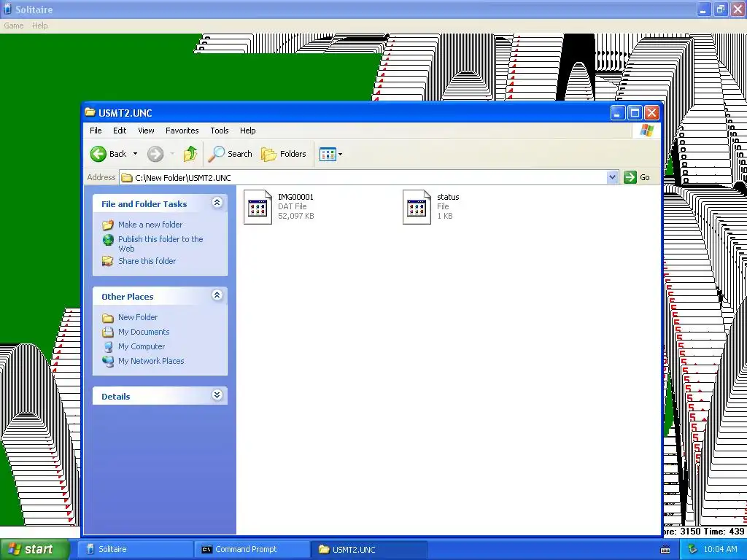Screen dimensions: 747x560
Task: Click the Details header text
Action: [x=116, y=397]
